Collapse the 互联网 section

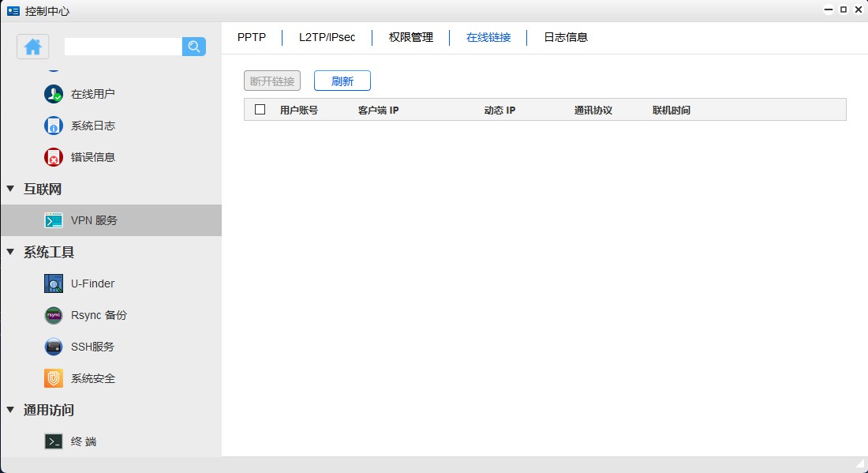click(9, 189)
